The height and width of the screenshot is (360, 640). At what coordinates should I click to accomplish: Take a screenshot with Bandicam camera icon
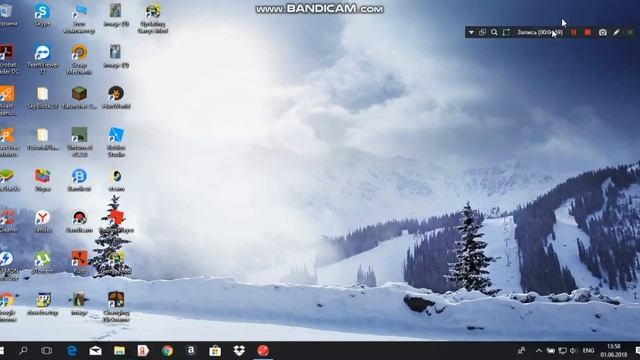(x=603, y=32)
